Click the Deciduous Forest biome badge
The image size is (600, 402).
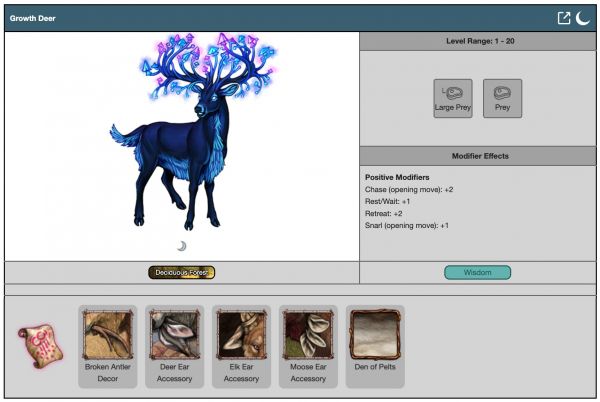pyautogui.click(x=182, y=272)
